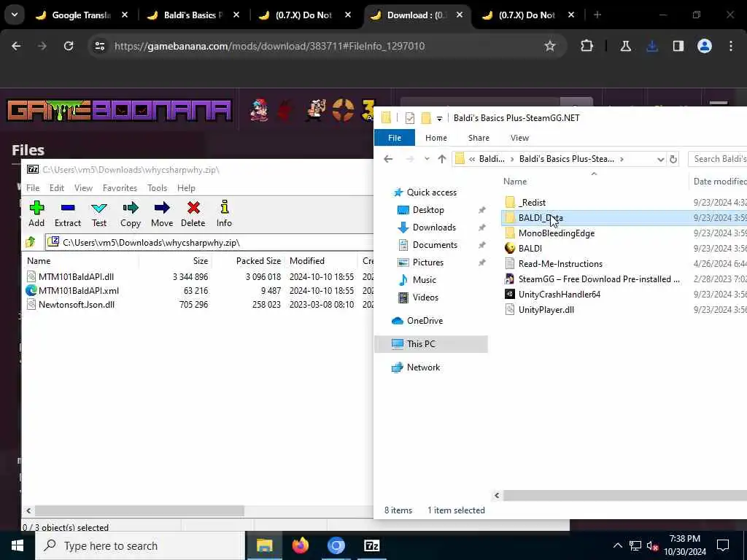747x560 pixels.
Task: Select MTM101BaldAPI.xml in the archive
Action: click(79, 290)
